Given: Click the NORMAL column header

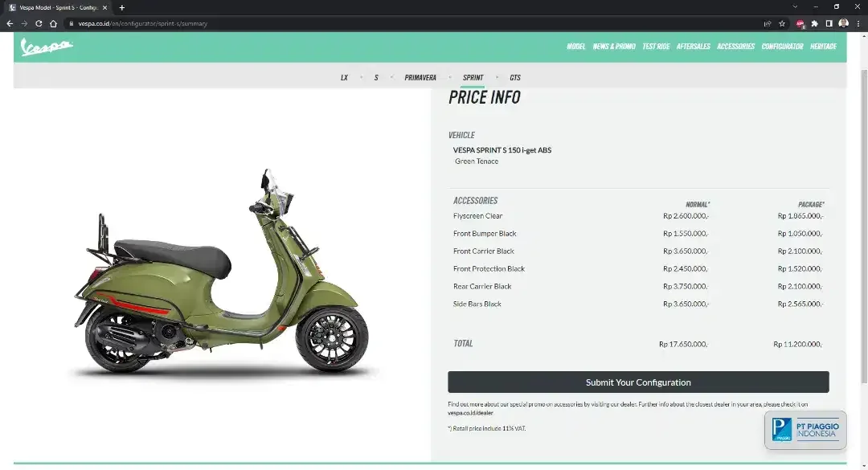Looking at the screenshot, I should click(698, 204).
